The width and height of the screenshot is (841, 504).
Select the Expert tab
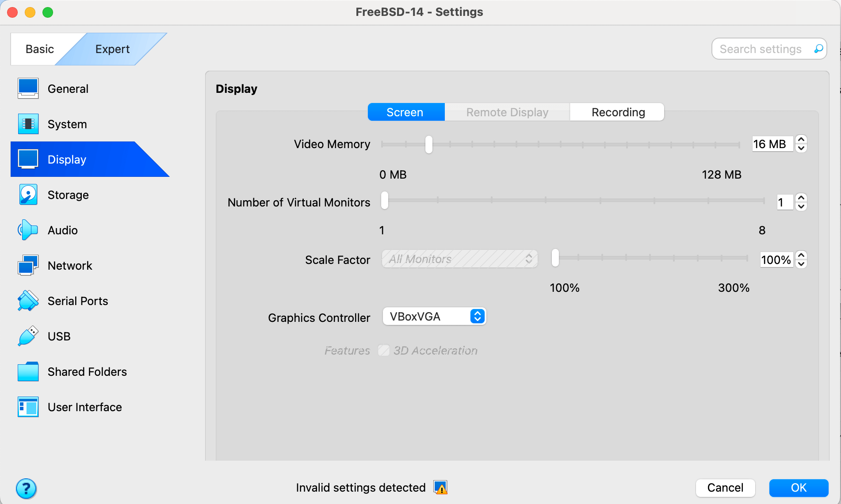[112, 49]
